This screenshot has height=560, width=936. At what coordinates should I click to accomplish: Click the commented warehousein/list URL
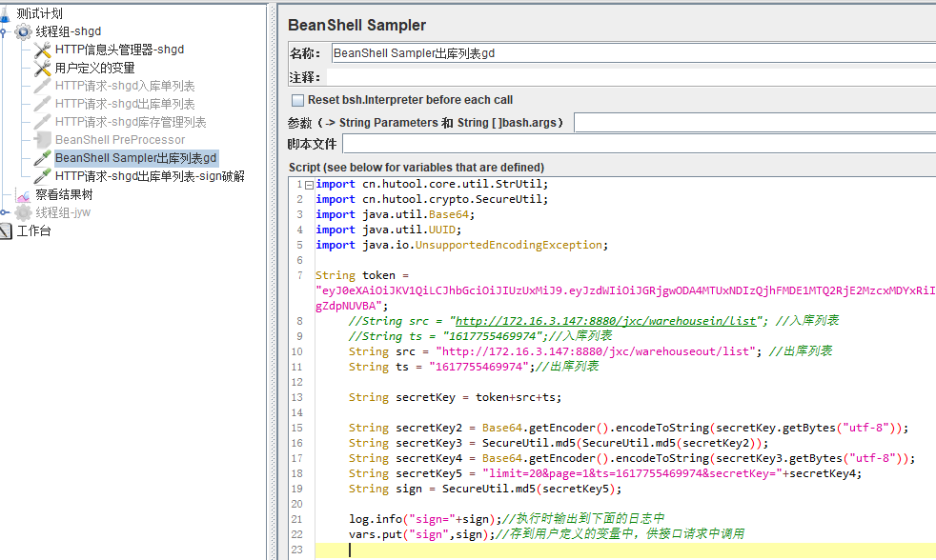click(x=605, y=321)
